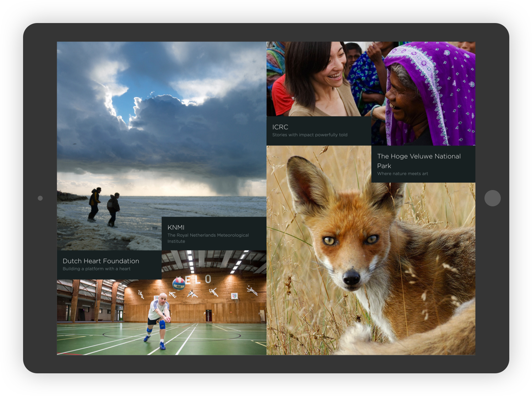Viewport: 532px width, 396px height.
Task: Open The Hoge Veluwe National Park title
Action: (x=419, y=161)
